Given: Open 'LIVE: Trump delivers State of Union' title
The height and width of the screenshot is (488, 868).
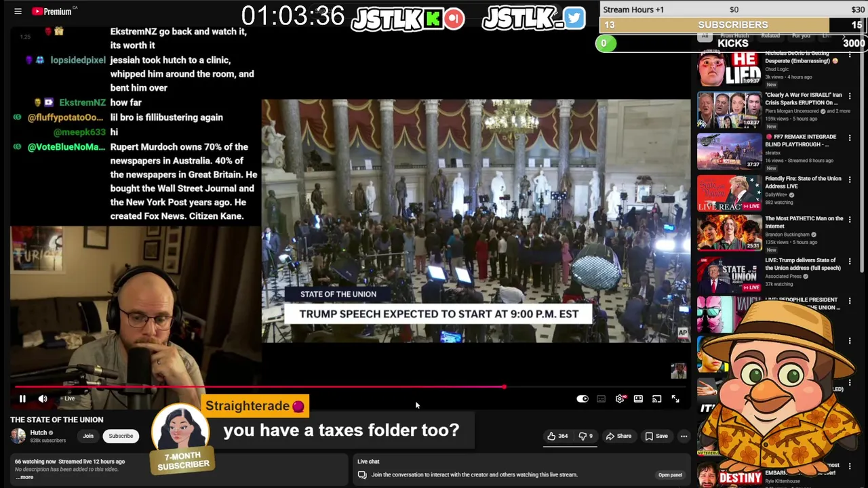Looking at the screenshot, I should tap(803, 264).
